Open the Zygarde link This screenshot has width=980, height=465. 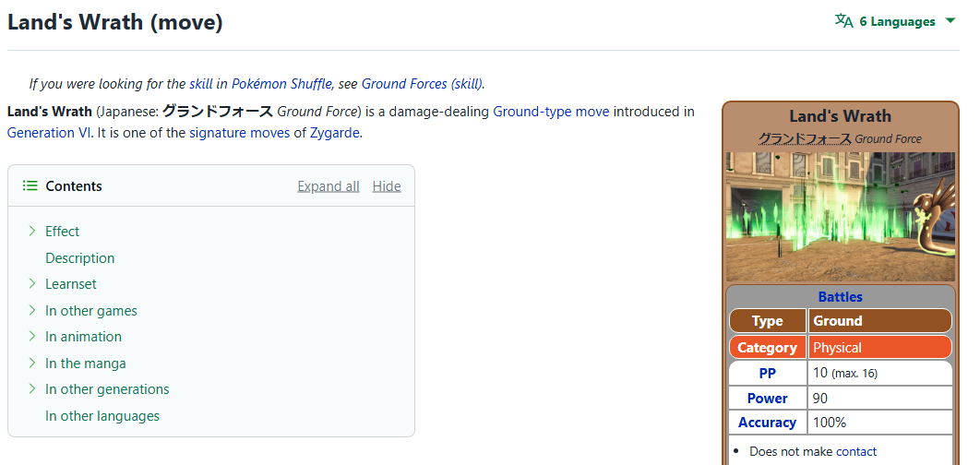(334, 133)
